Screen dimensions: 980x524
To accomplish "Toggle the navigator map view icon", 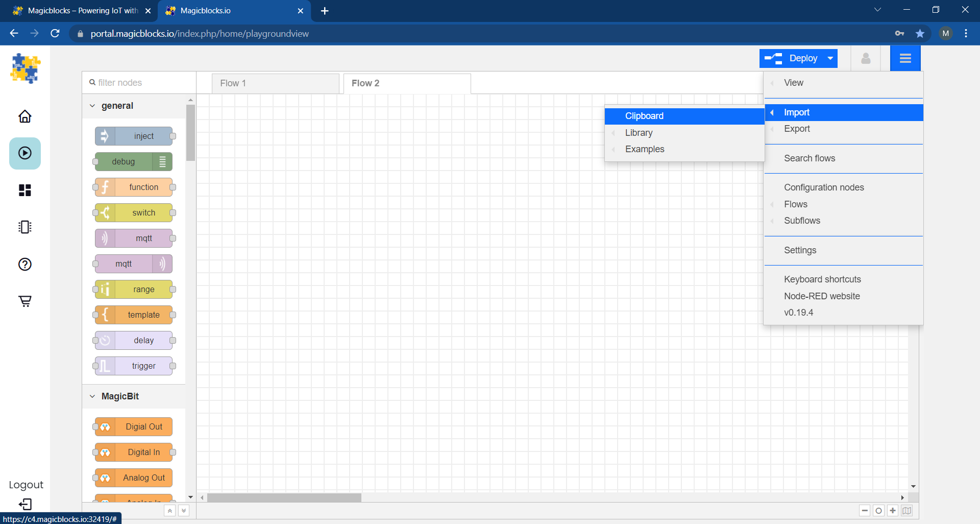I will (x=906, y=511).
